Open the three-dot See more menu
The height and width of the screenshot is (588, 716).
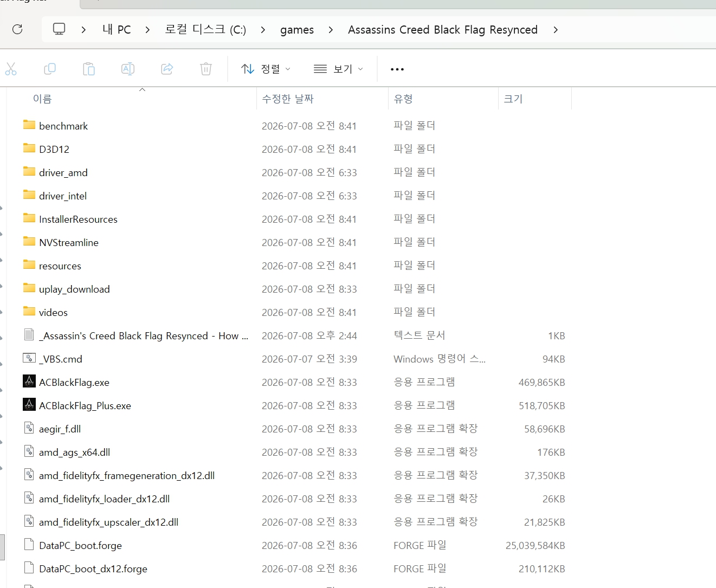(x=397, y=69)
